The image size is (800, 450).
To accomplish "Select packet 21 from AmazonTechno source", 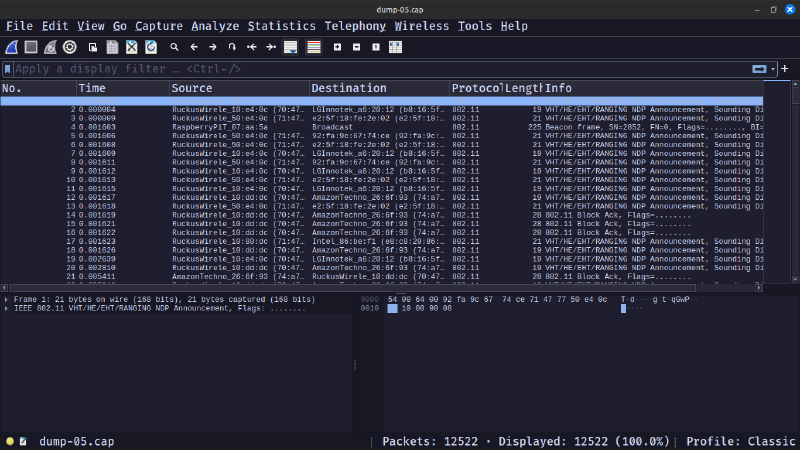I will point(382,277).
